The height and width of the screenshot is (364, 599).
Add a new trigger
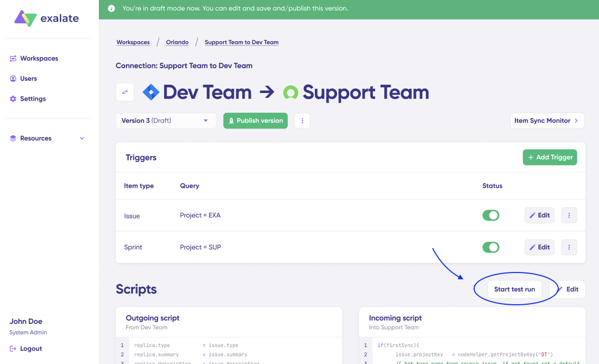550,157
